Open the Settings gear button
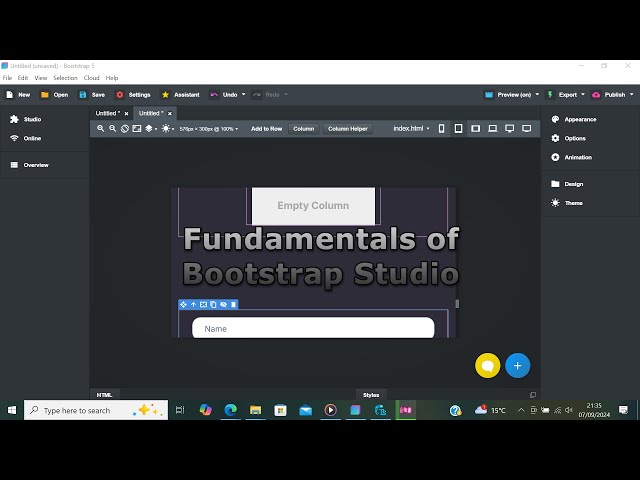 [x=133, y=95]
